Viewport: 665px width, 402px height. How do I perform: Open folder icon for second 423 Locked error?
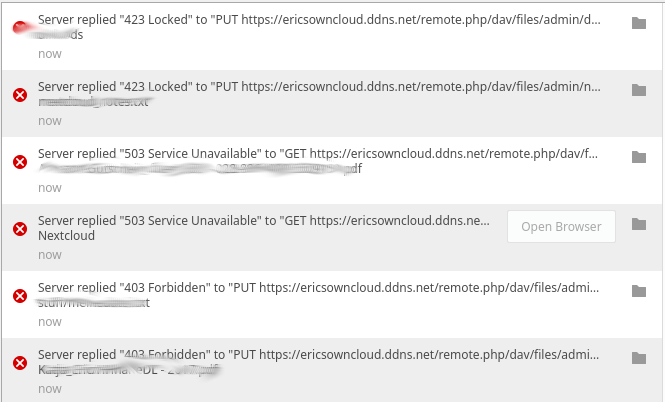coord(639,90)
